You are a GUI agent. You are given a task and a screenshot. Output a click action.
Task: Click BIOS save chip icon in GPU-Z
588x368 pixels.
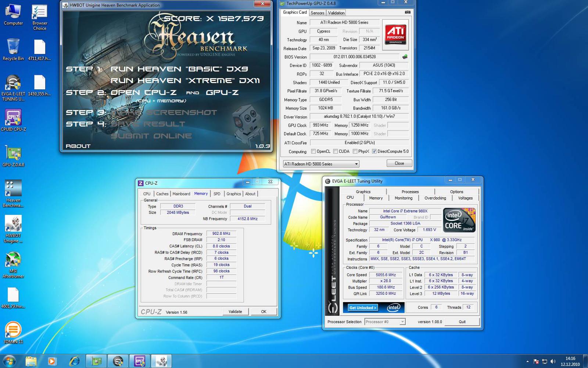[405, 57]
